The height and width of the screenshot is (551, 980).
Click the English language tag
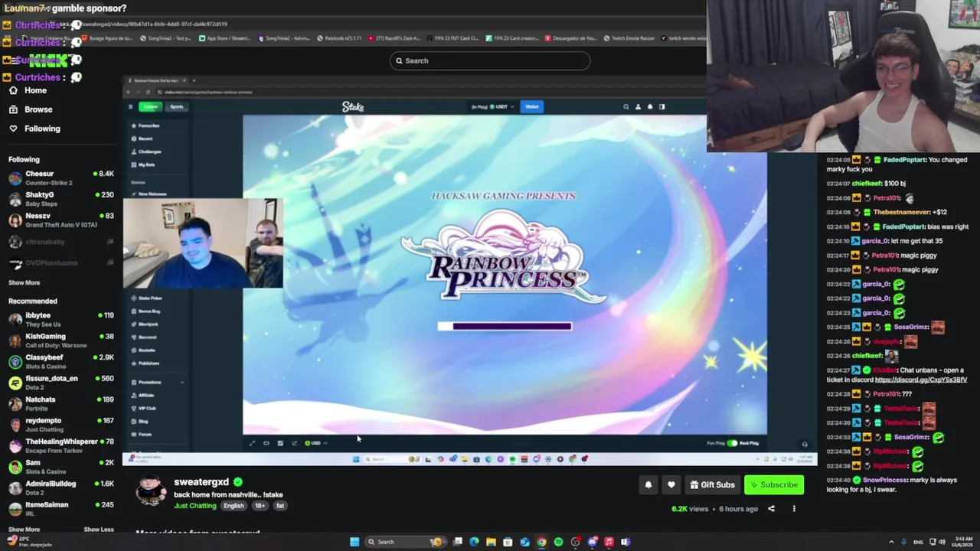[x=234, y=506]
